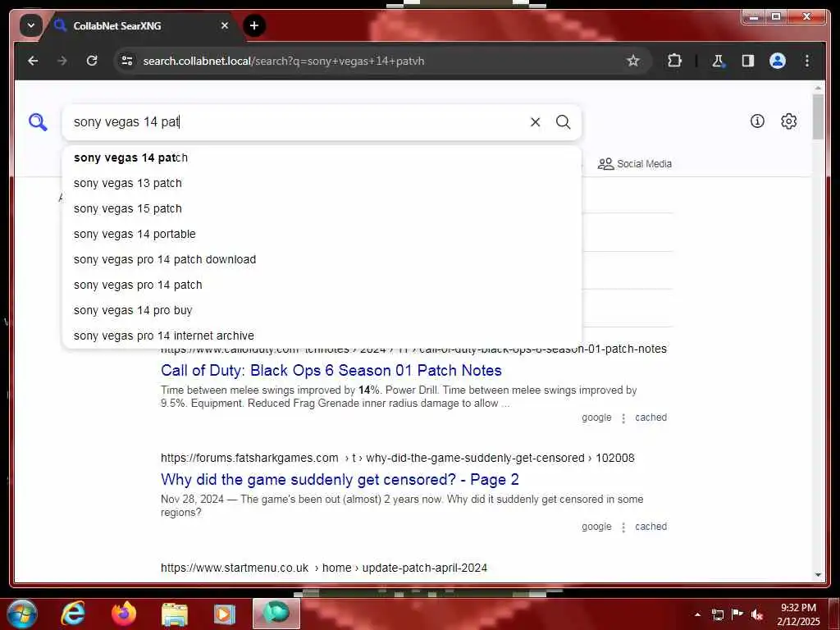Open the Windows Start button

(x=22, y=614)
